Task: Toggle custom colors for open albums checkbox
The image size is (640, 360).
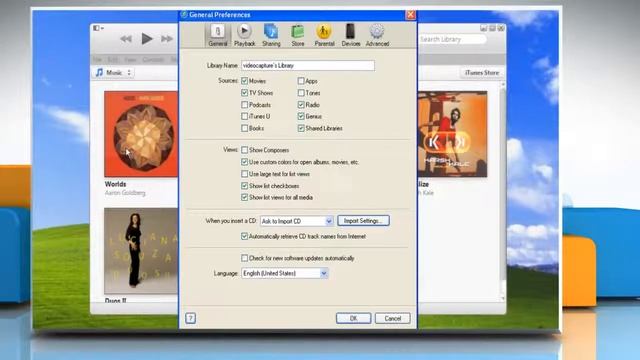Action: pos(244,162)
